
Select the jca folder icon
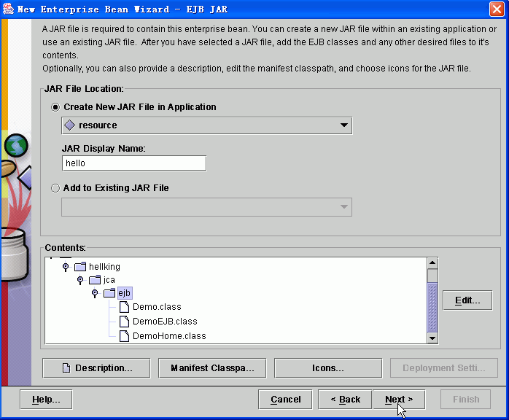click(95, 279)
